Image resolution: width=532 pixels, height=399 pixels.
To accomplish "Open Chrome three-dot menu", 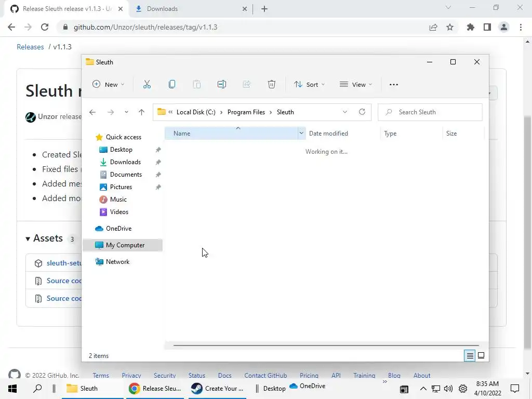I will coord(521,27).
